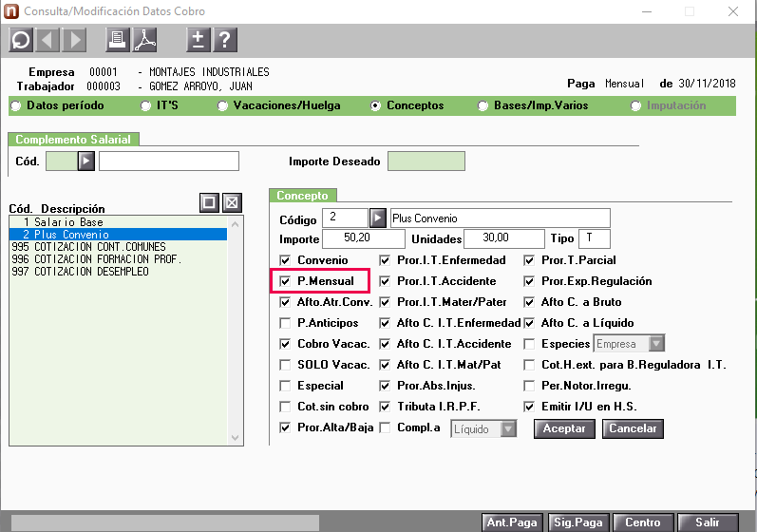Click the Salir exit button
Image resolution: width=757 pixels, height=532 pixels.
(x=708, y=522)
